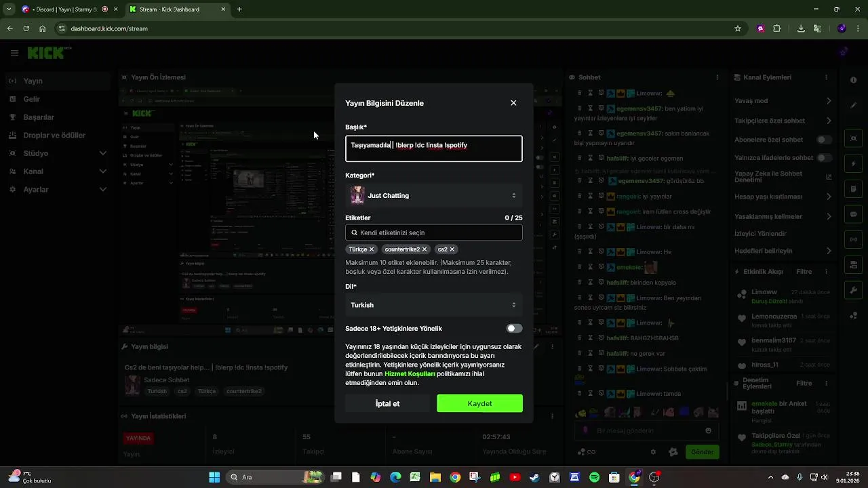Viewport: 868px width, 488px height.
Task: Click the lightning bolt icon in right rail
Action: pyautogui.click(x=854, y=163)
